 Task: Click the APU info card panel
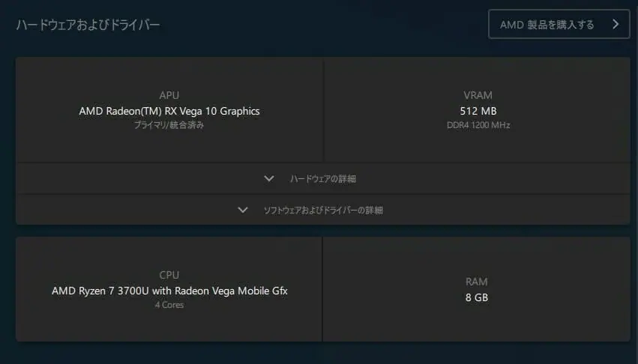169,110
